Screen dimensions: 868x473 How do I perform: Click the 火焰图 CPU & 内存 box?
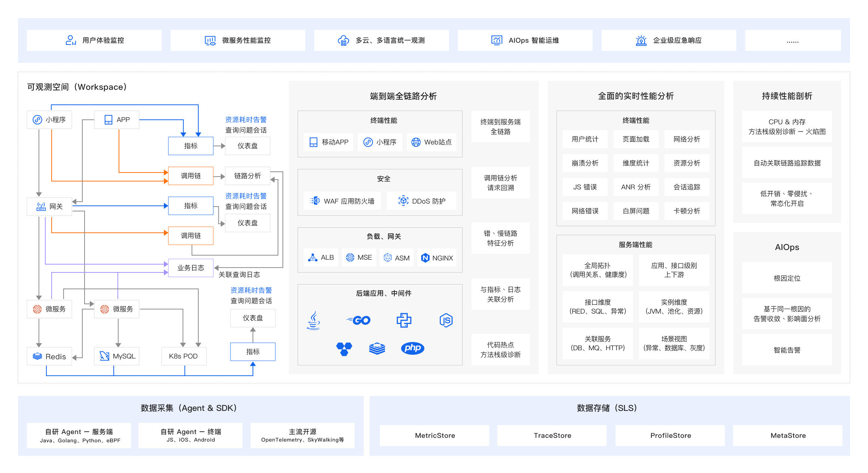[787, 126]
